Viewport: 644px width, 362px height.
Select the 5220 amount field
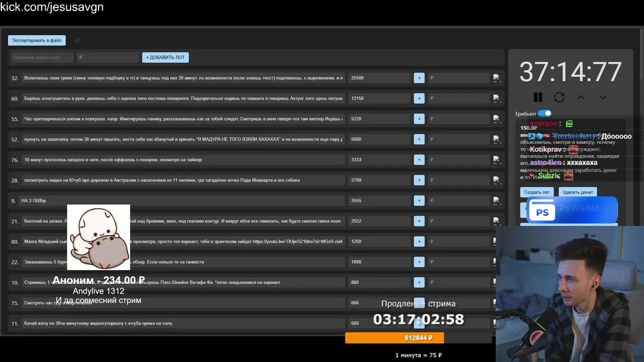(379, 119)
